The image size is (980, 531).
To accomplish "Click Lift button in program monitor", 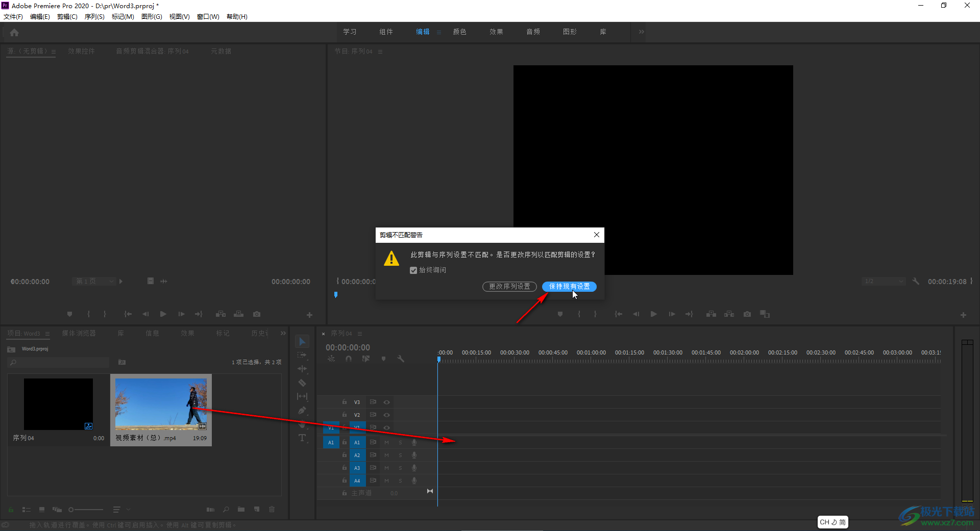I will coord(711,314).
